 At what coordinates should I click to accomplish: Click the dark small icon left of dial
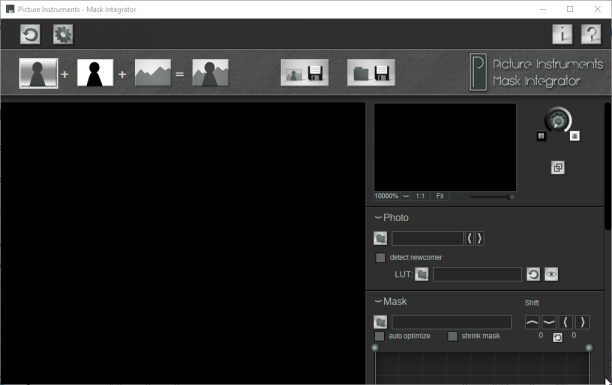(x=541, y=136)
